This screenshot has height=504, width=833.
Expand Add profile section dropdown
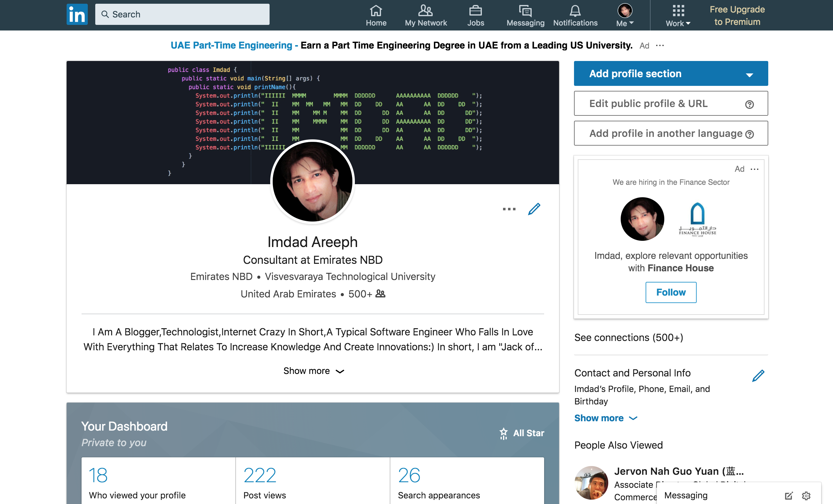[x=749, y=74]
